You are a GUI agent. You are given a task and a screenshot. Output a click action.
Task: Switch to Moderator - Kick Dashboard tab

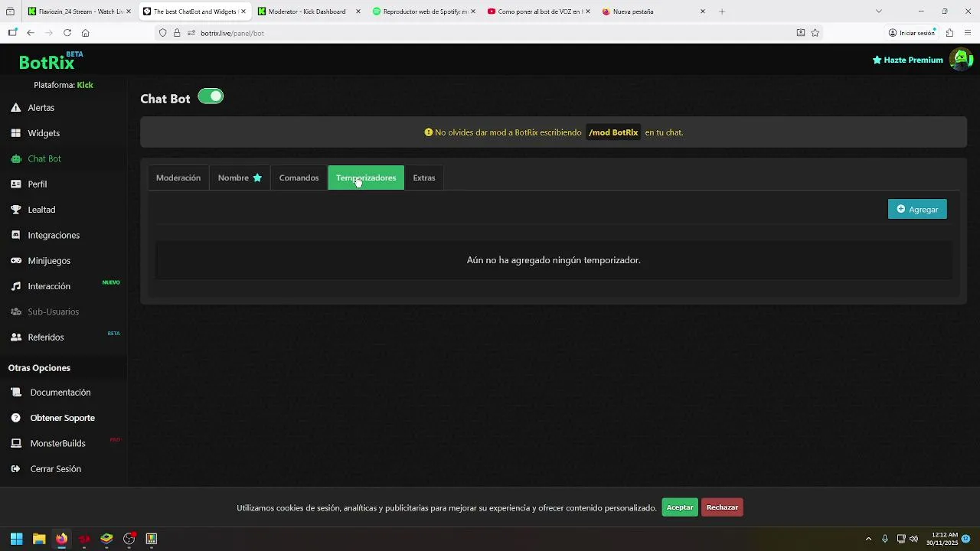click(309, 11)
